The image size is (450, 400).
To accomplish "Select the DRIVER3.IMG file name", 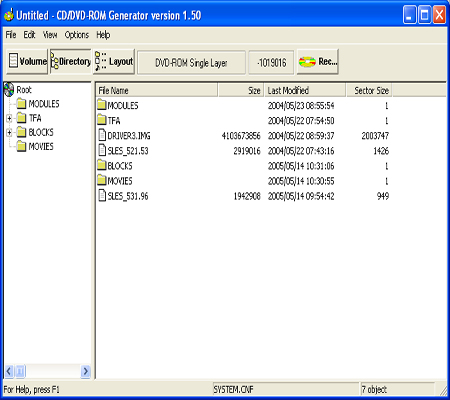I will (129, 136).
